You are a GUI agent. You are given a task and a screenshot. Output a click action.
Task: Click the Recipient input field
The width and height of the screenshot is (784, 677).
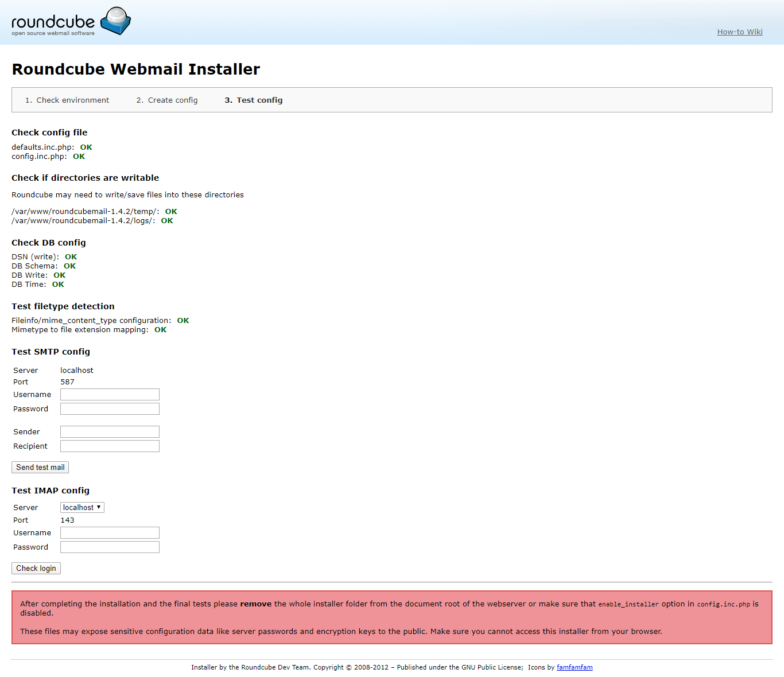[110, 446]
